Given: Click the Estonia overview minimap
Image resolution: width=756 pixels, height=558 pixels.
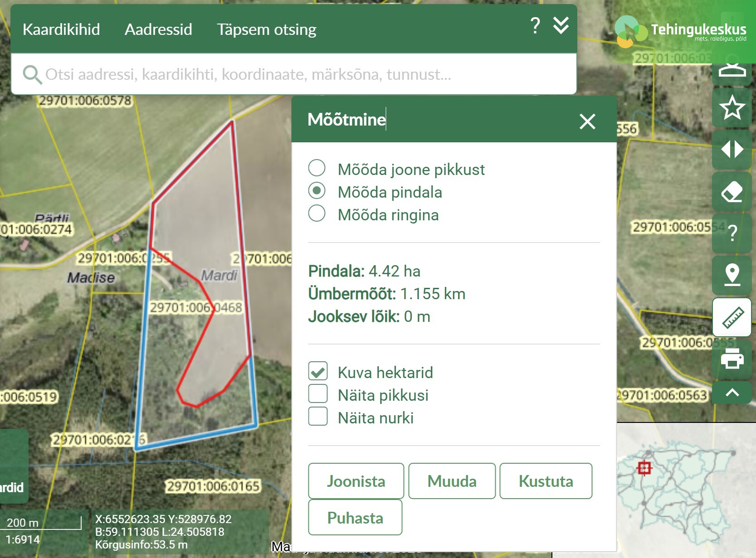Looking at the screenshot, I should [685, 490].
